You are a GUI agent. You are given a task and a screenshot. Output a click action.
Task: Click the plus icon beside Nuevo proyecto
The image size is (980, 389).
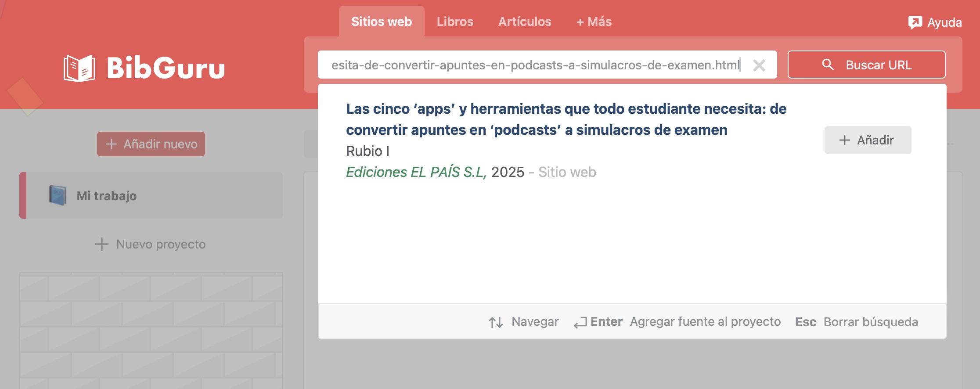(x=102, y=244)
